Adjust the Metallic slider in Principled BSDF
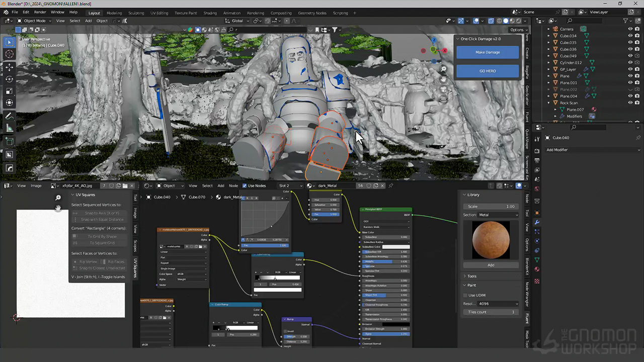 coord(385,261)
